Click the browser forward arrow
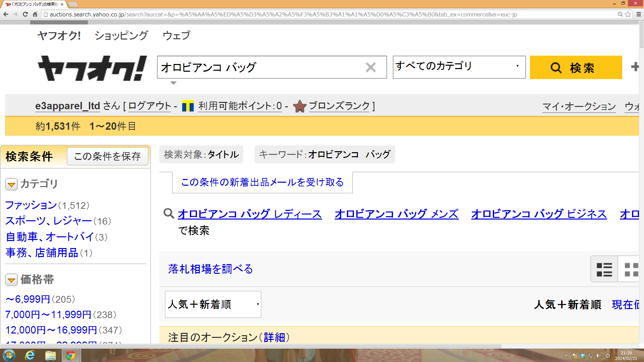 [15, 14]
